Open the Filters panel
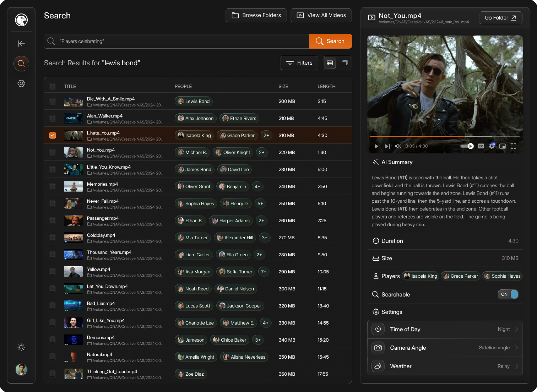 click(299, 63)
